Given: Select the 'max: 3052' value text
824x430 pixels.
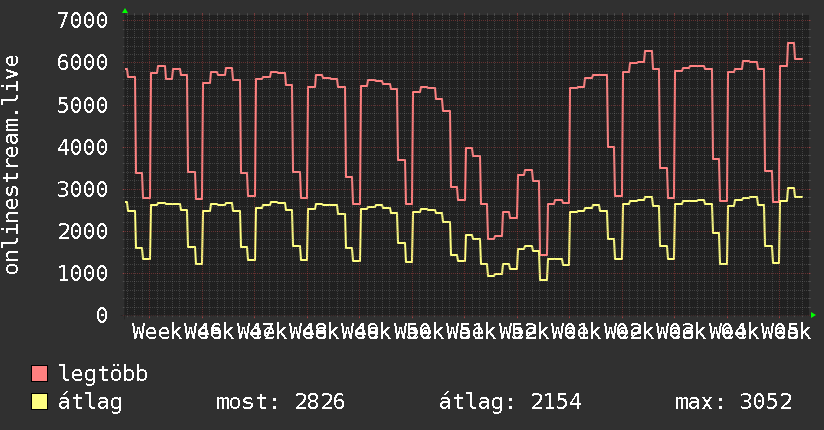Looking at the screenshot, I should (x=733, y=402).
